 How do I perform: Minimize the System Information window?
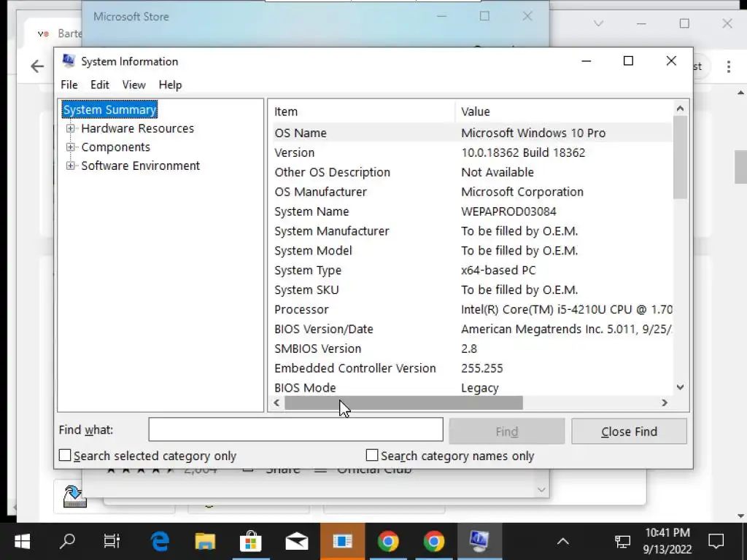pos(587,61)
